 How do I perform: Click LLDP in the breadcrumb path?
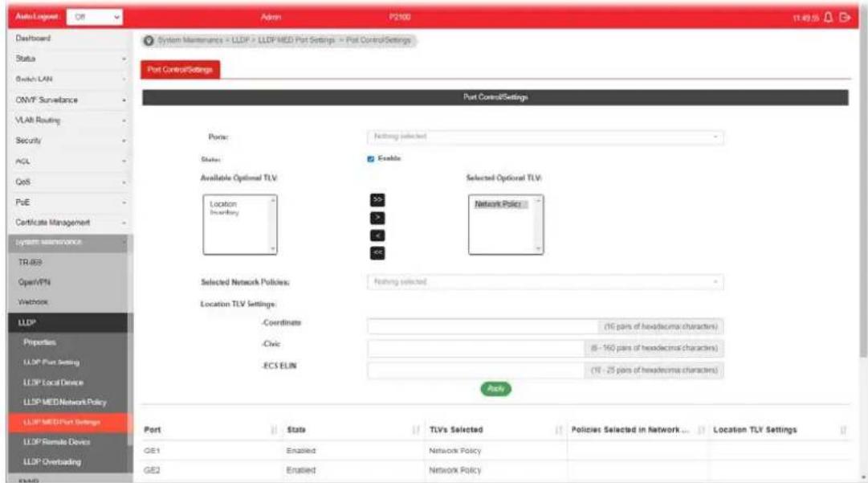point(240,40)
